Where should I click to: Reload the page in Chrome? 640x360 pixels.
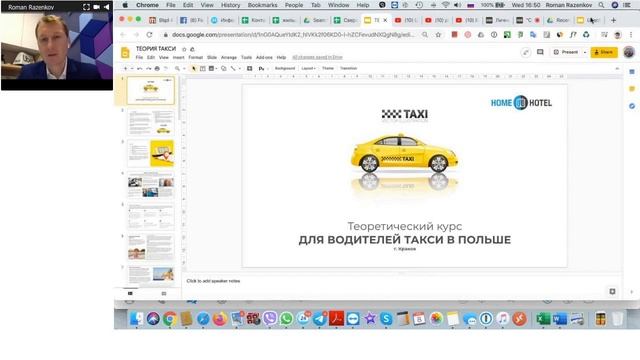tap(149, 35)
